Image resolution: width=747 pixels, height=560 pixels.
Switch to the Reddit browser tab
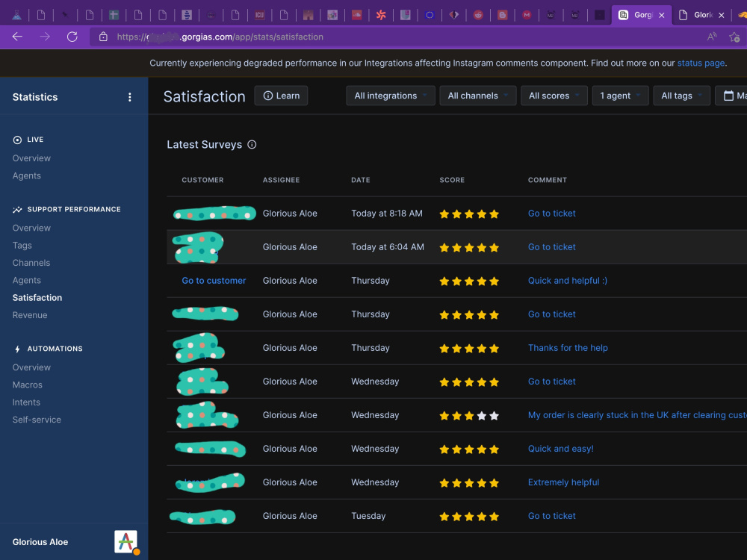(478, 15)
